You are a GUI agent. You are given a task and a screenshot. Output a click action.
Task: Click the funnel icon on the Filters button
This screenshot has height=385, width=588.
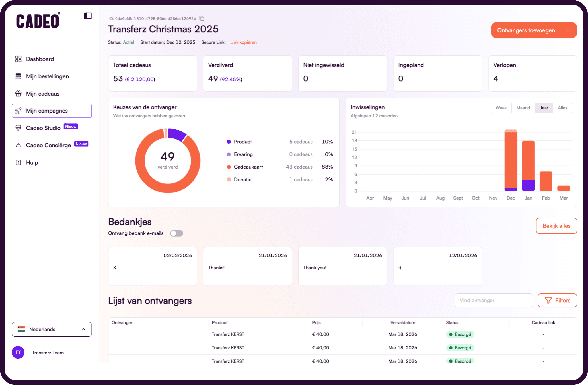[549, 300]
